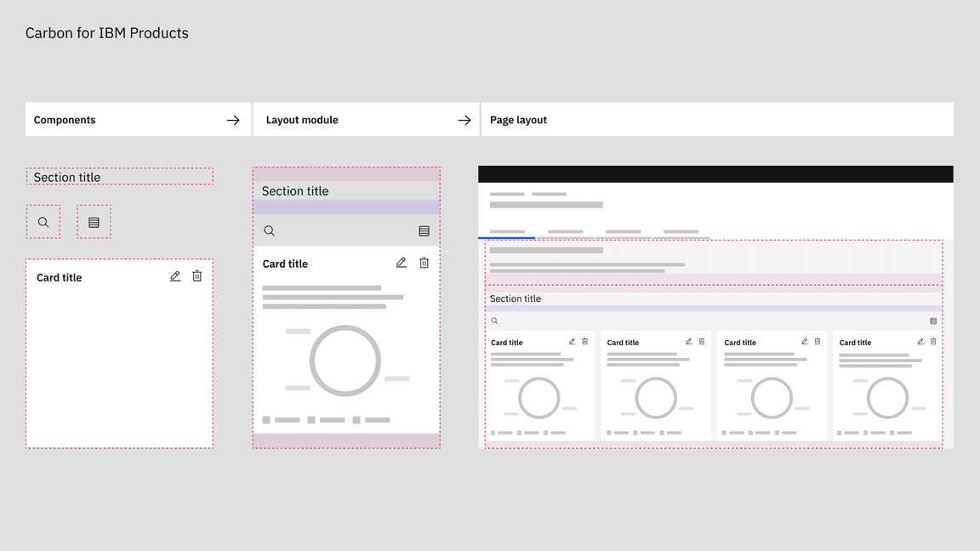Click the list view icon next to the search icon
The image size is (980, 551).
[94, 221]
